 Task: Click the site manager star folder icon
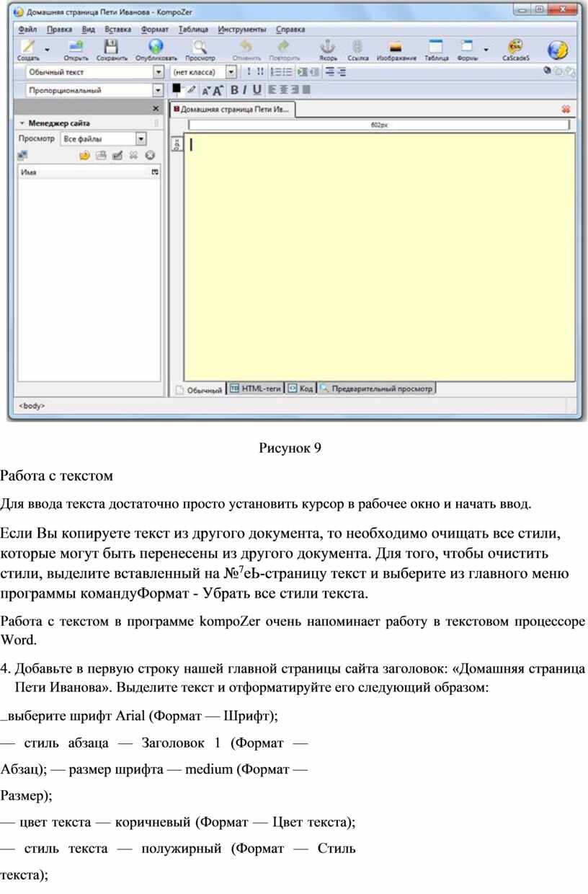(x=84, y=155)
